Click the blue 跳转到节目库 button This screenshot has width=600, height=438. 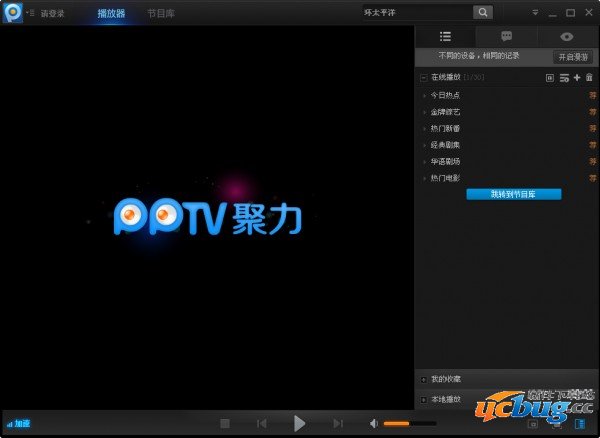coord(514,194)
